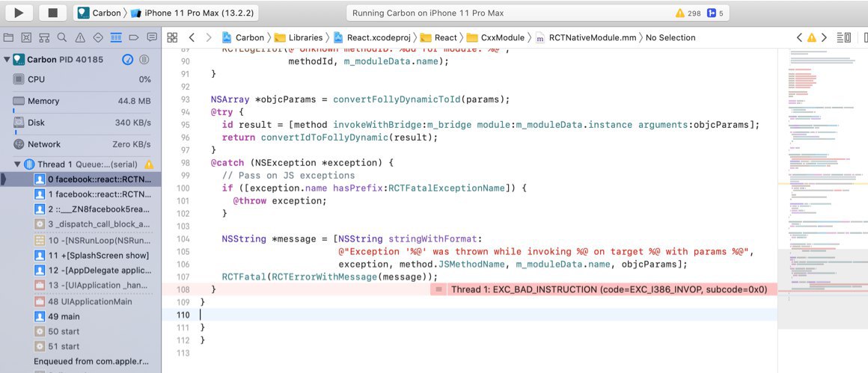868x373 pixels.
Task: Select the Debug navigator icon
Action: tap(116, 37)
